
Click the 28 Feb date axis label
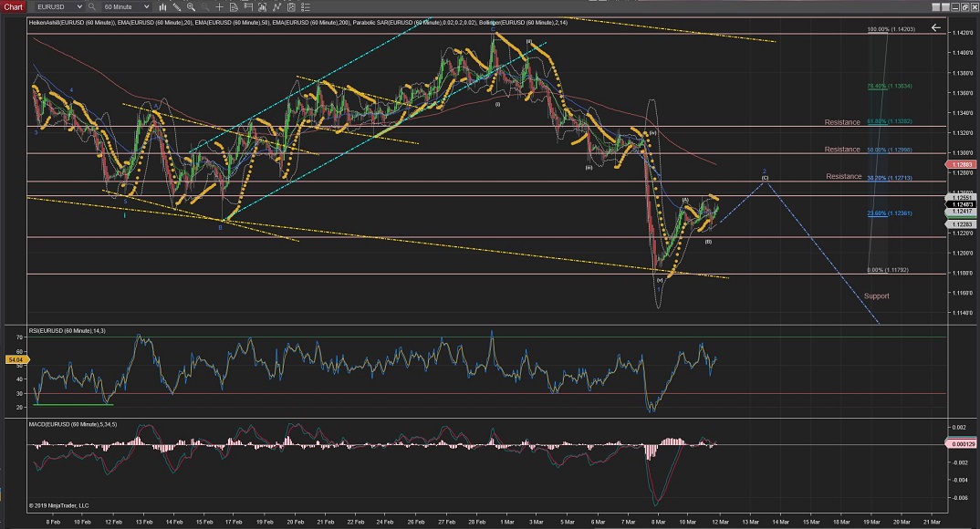(x=477, y=522)
